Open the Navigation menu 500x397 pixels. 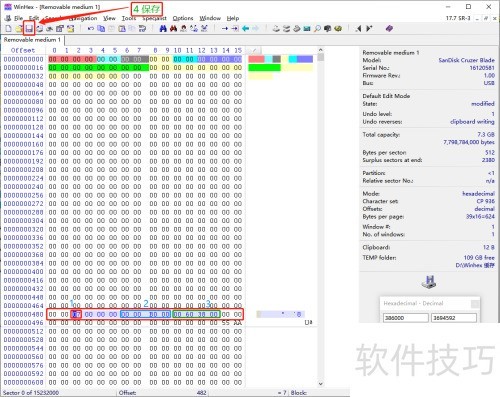point(83,18)
